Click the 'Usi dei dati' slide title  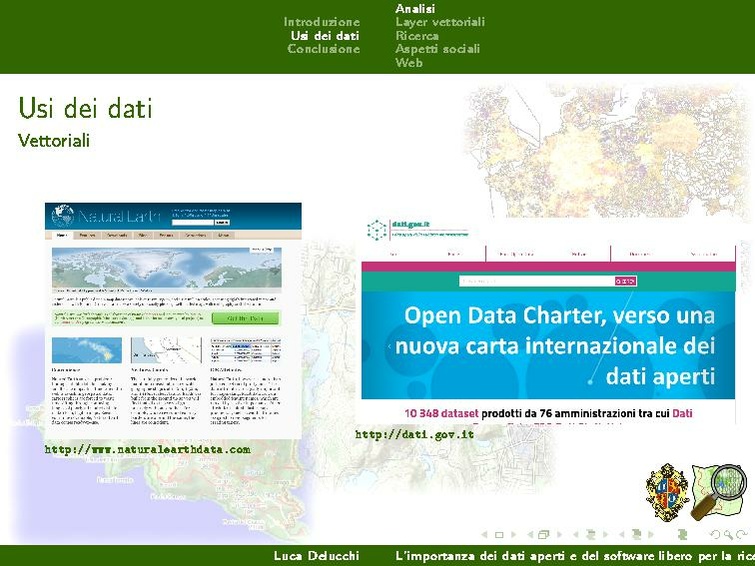85,108
